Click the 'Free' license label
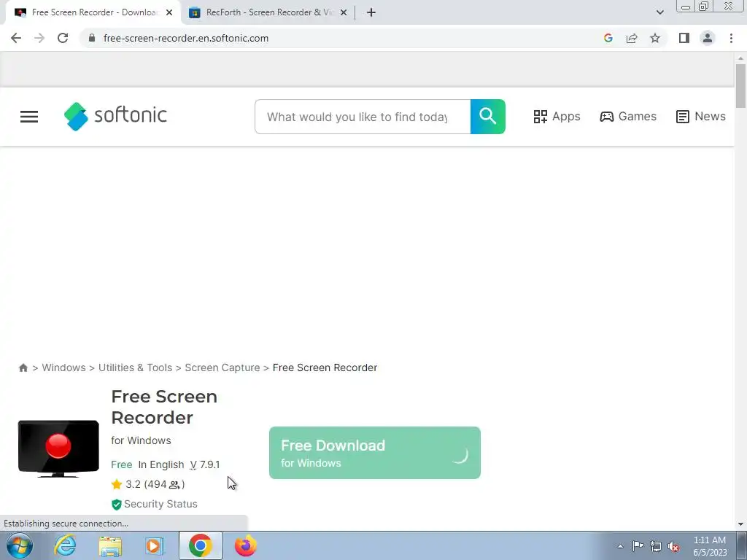Image resolution: width=747 pixels, height=560 pixels. 122,464
